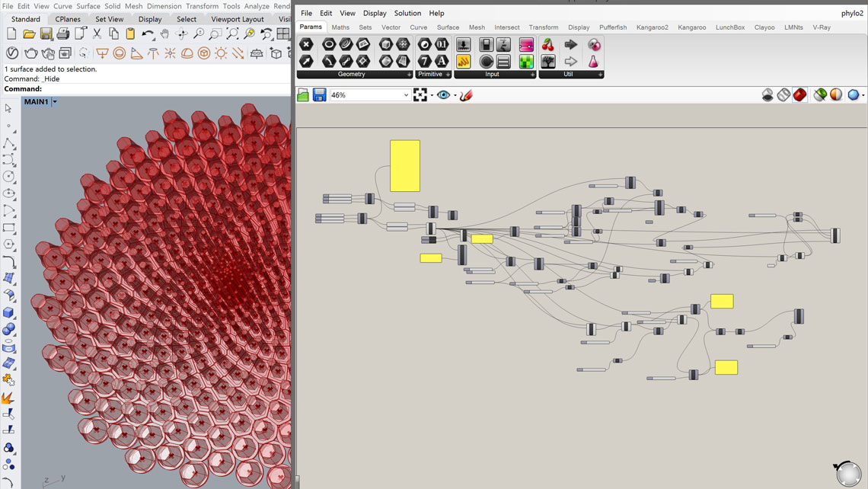The image size is (868, 489).
Task: Expand the Geometry panel with its plus
Action: pos(409,74)
